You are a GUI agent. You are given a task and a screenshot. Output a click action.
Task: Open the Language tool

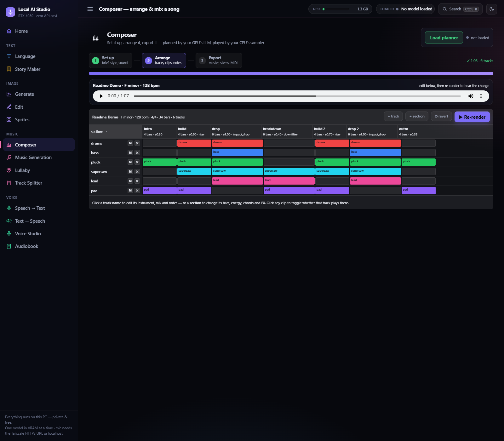coord(39,56)
